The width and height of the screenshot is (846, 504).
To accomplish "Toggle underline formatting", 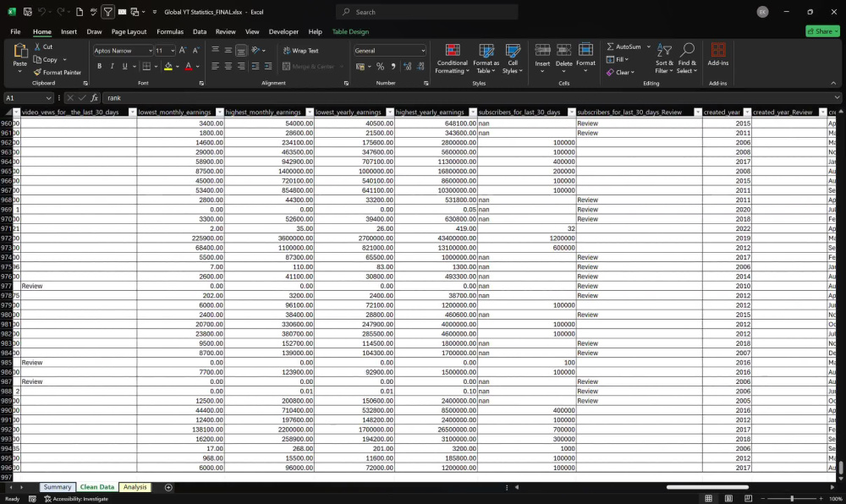I will pyautogui.click(x=124, y=66).
